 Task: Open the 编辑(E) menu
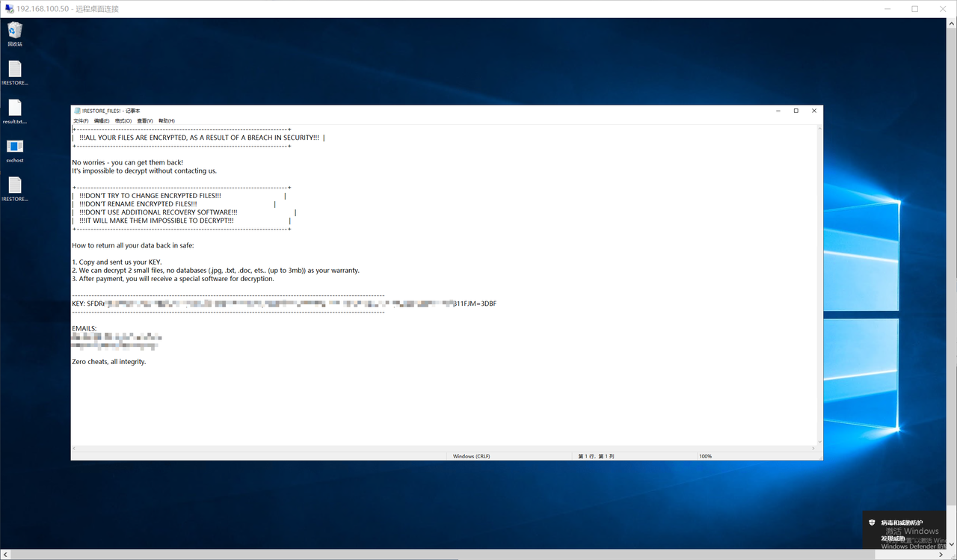(102, 121)
